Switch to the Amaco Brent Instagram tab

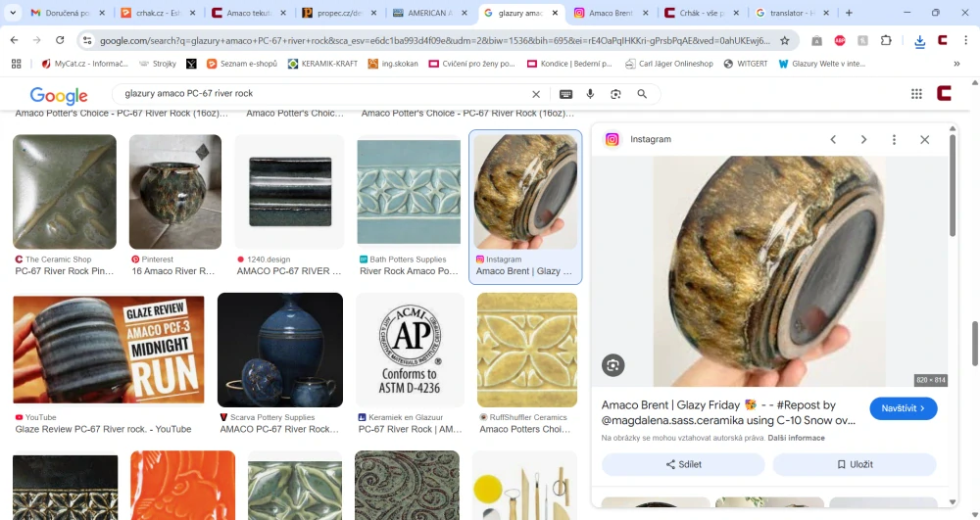(x=611, y=13)
